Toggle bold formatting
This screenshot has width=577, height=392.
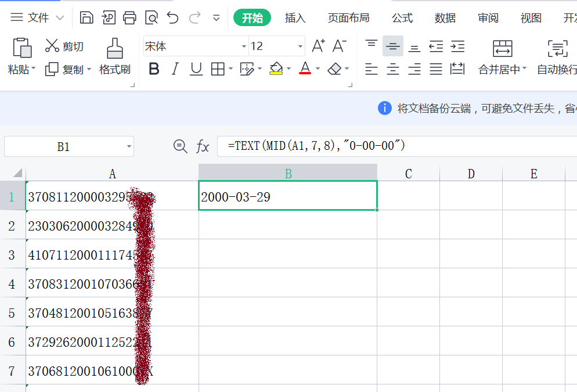click(154, 69)
